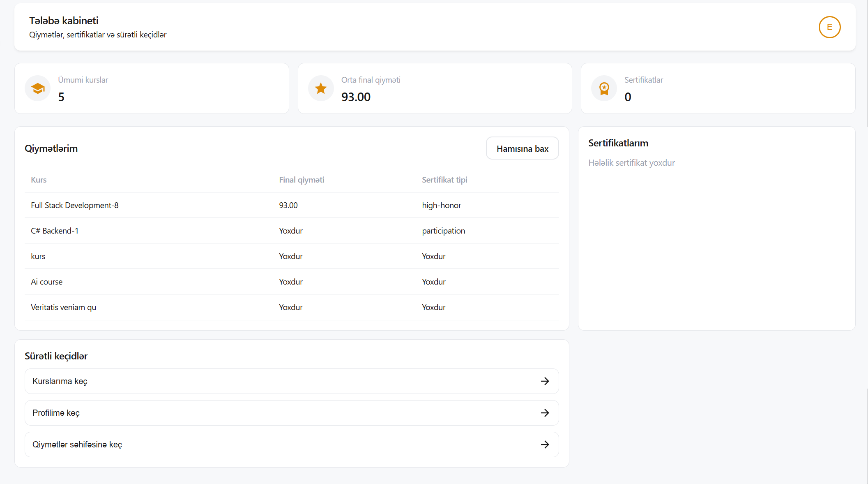
Task: Click the star average grade icon
Action: coord(321,88)
